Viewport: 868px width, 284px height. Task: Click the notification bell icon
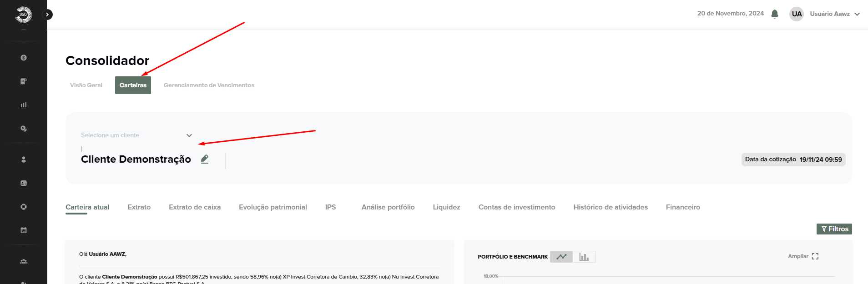pos(775,14)
